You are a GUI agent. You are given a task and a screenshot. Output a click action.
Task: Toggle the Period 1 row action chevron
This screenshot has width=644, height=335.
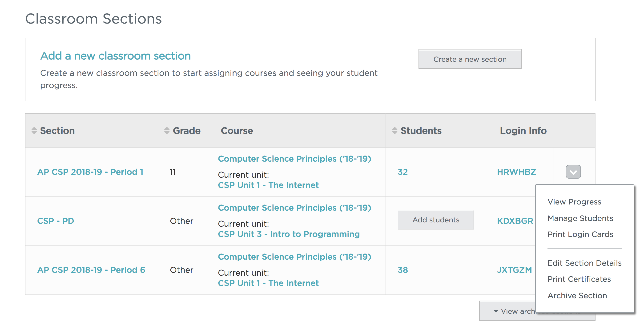(573, 172)
